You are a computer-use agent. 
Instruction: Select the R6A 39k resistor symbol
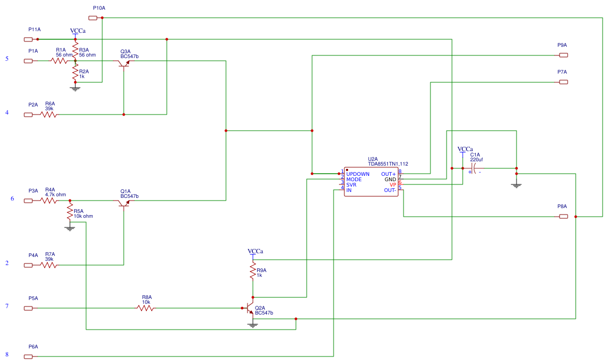pyautogui.click(x=49, y=113)
